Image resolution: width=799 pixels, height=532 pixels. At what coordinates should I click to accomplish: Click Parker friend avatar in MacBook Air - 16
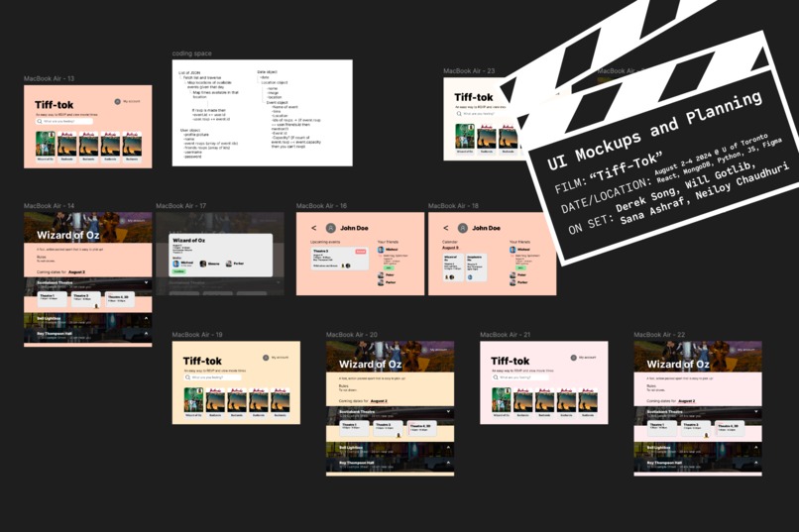[381, 282]
